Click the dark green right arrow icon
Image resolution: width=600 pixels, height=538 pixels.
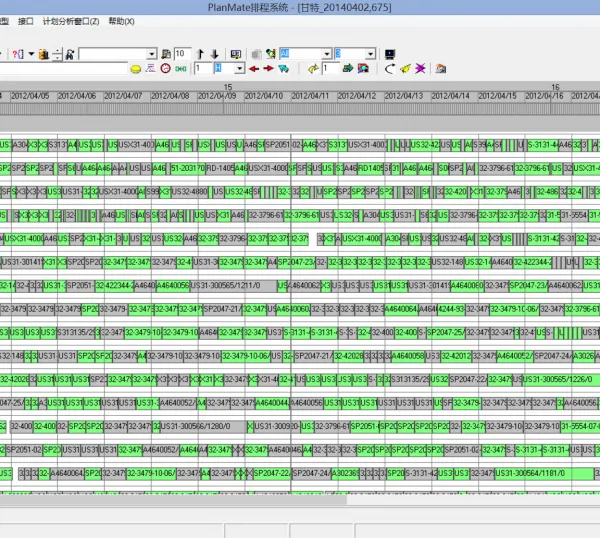coord(348,68)
